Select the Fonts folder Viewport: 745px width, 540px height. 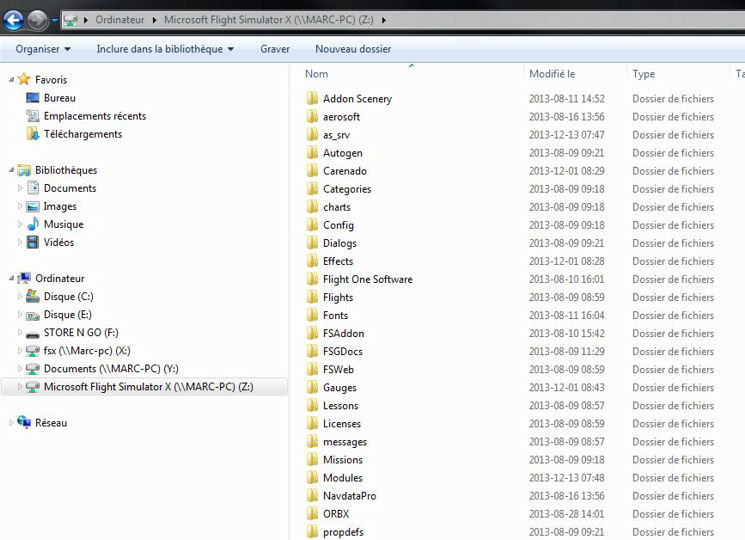[x=335, y=315]
